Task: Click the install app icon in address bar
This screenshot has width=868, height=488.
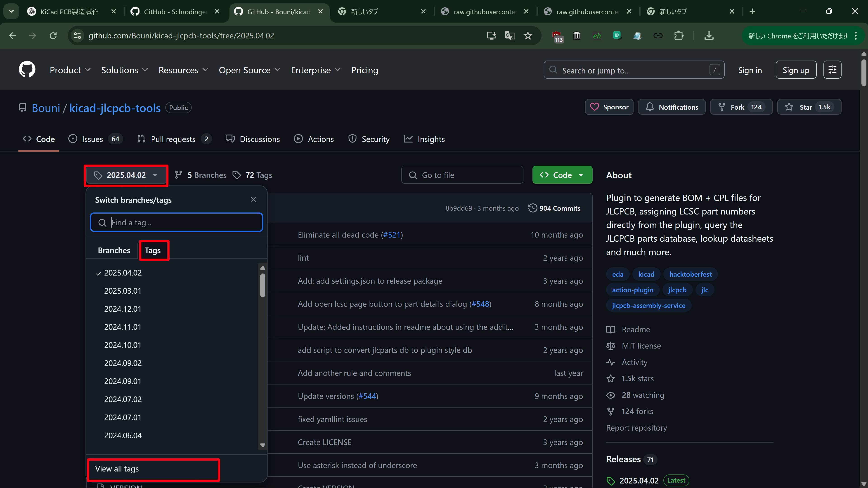Action: [x=492, y=36]
